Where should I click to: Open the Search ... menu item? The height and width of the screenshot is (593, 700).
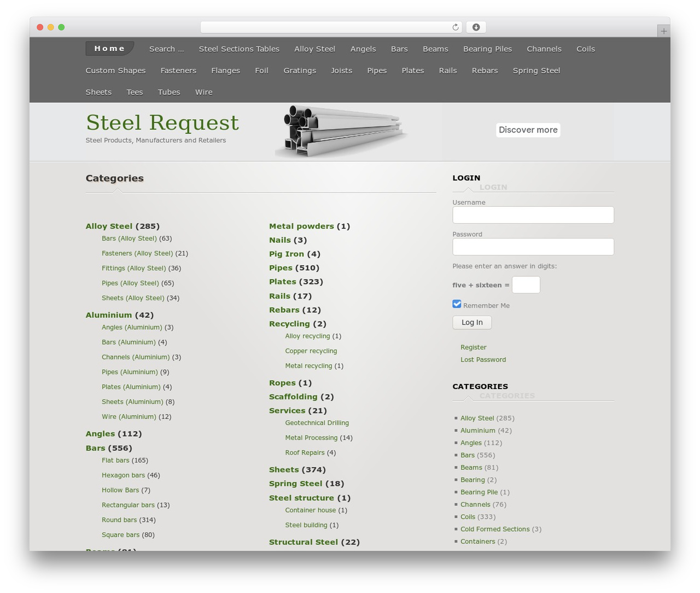(166, 49)
